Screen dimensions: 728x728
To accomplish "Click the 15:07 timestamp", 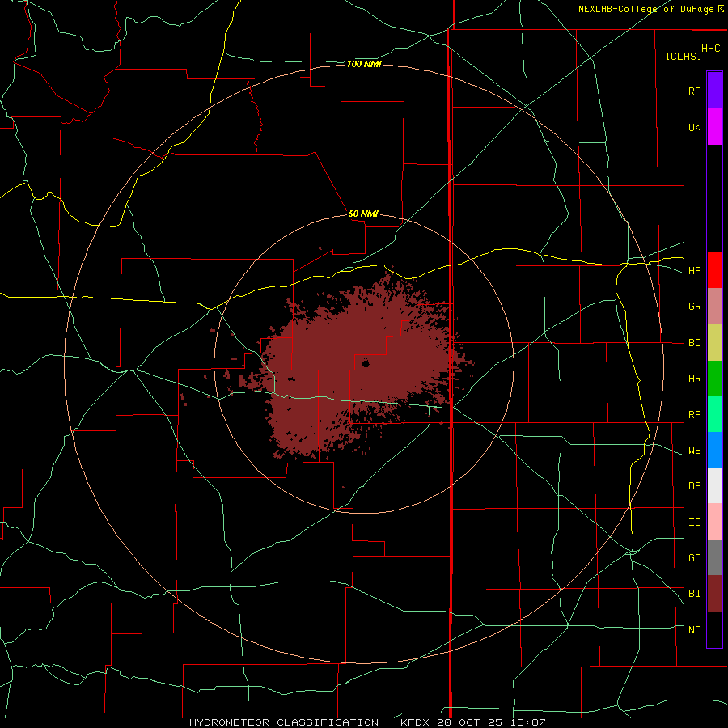I will point(527,722).
